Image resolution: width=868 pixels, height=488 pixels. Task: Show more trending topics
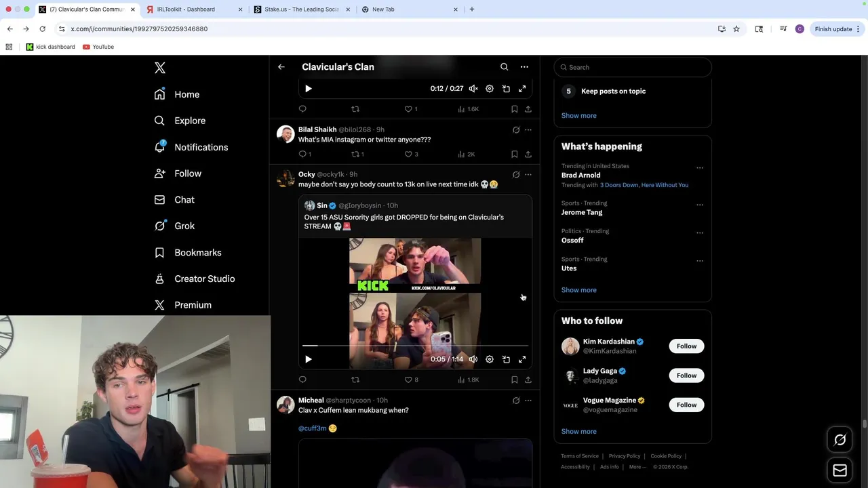click(578, 290)
